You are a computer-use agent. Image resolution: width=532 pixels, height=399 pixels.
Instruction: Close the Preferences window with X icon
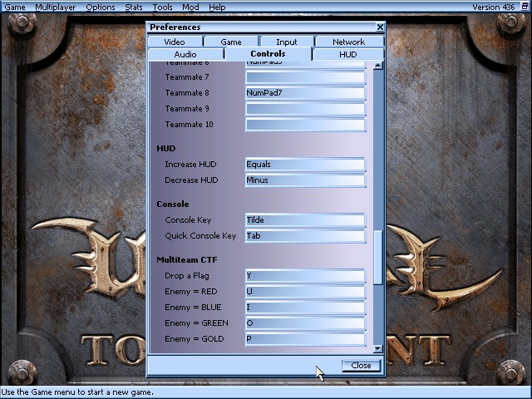(381, 27)
